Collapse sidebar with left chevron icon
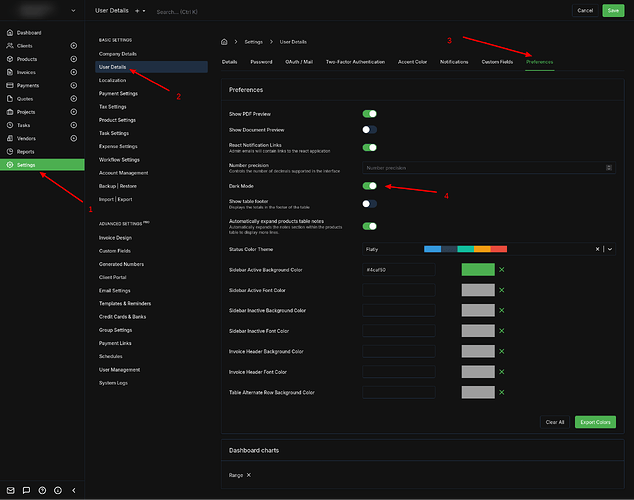Viewport: 634px width, 500px height. pyautogui.click(x=74, y=490)
